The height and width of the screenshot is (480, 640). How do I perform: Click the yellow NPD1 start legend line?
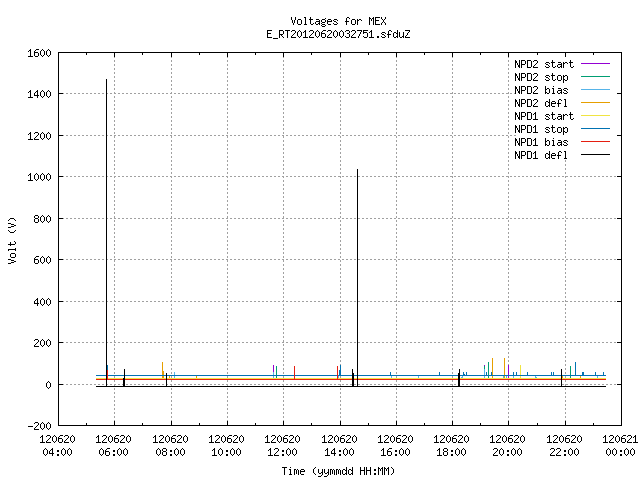pyautogui.click(x=595, y=116)
